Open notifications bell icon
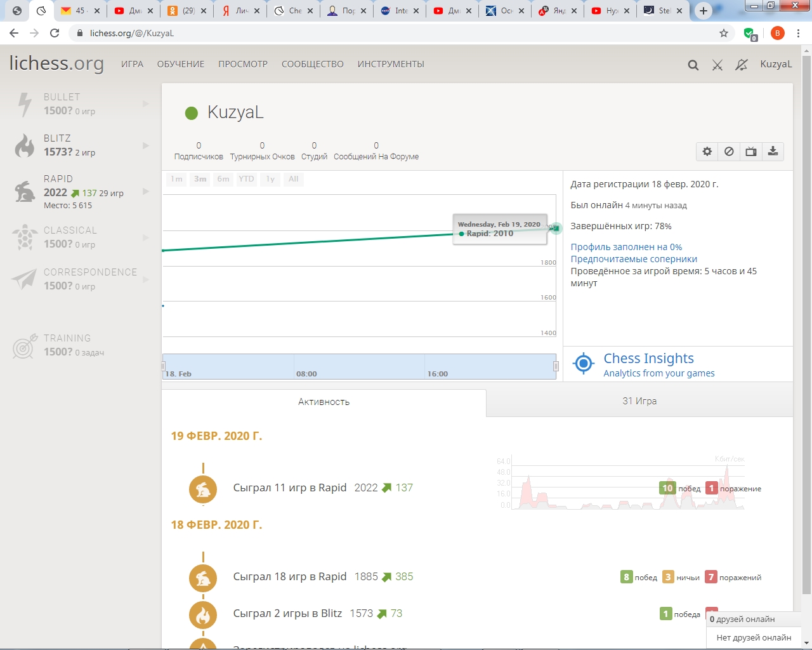Image resolution: width=812 pixels, height=650 pixels. pos(741,65)
